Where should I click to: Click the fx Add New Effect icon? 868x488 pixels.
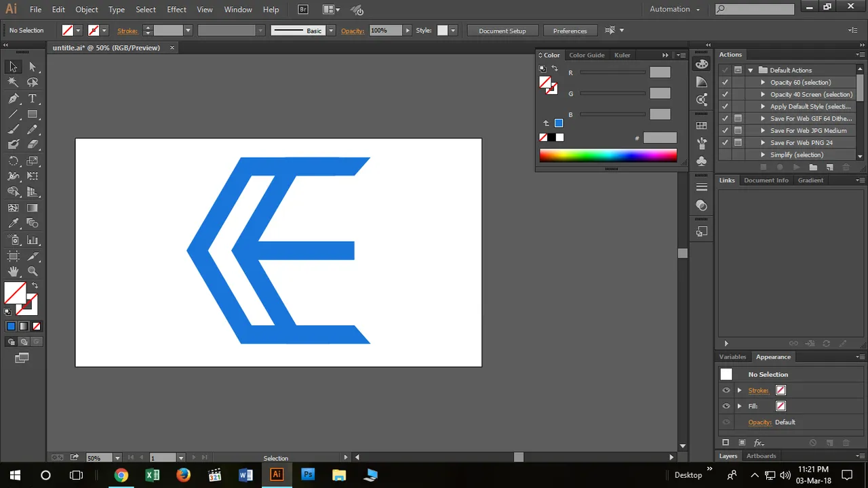point(758,443)
